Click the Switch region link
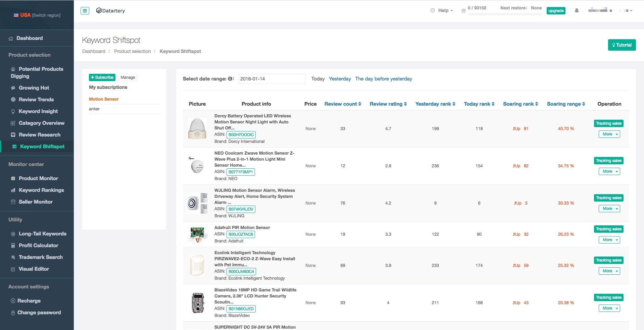Viewport: 644px width, 330px height. pyautogui.click(x=46, y=15)
